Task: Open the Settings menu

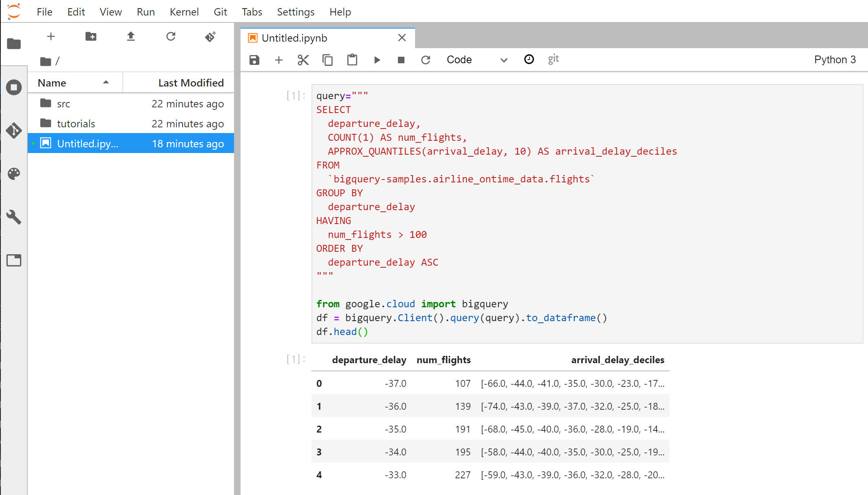Action: pyautogui.click(x=295, y=12)
